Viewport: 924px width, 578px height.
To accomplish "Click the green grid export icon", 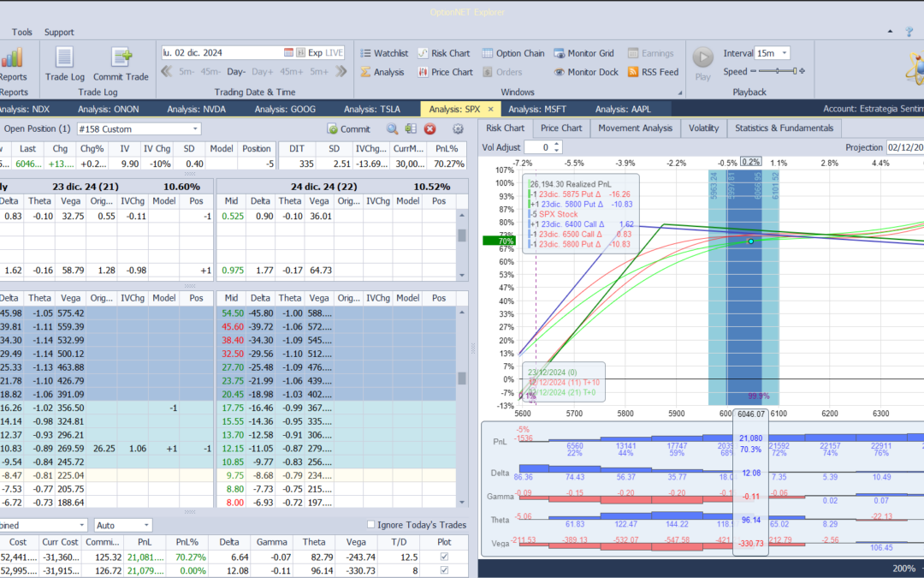I will click(x=411, y=128).
